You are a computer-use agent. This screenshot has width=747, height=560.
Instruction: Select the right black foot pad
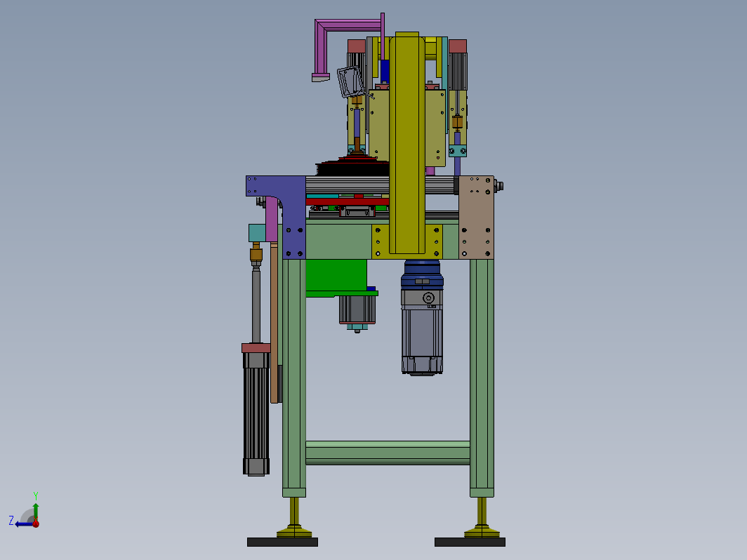(x=470, y=542)
